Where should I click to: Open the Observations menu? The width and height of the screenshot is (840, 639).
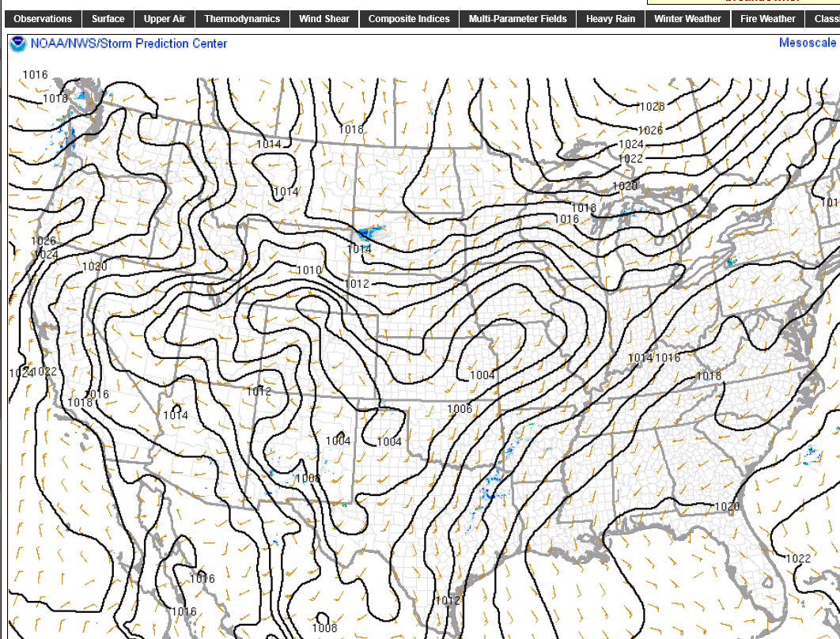click(x=43, y=19)
